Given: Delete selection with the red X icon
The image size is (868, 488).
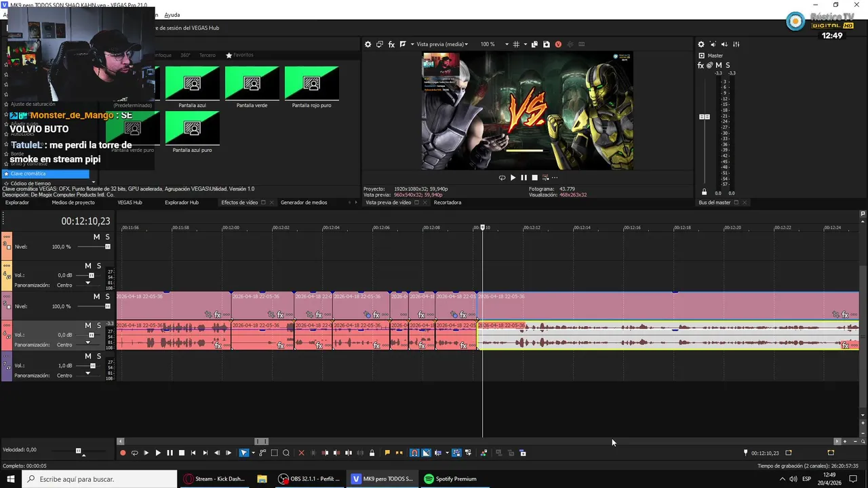Looking at the screenshot, I should 301,453.
